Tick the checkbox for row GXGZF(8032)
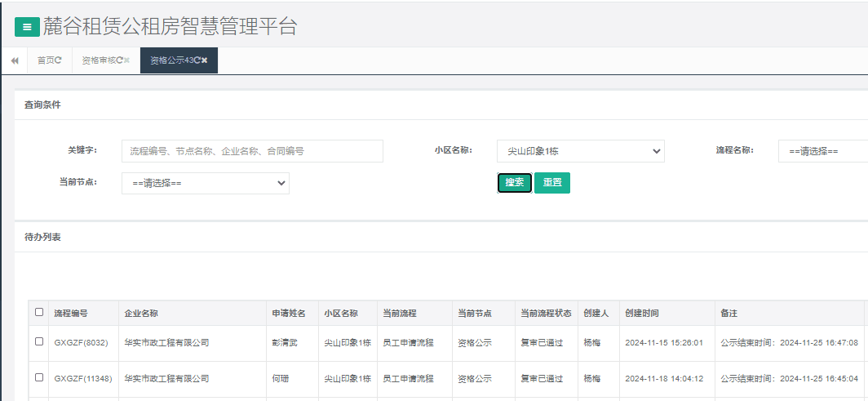The height and width of the screenshot is (401, 868). [x=39, y=342]
